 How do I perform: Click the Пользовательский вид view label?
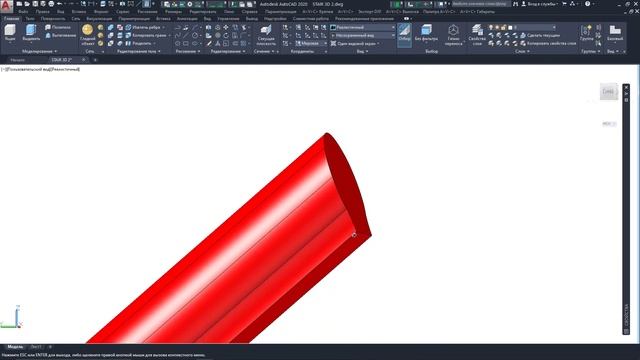pyautogui.click(x=28, y=69)
